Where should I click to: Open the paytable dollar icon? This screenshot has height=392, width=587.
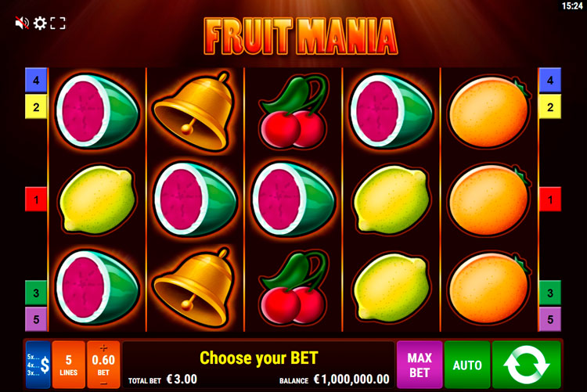click(38, 365)
